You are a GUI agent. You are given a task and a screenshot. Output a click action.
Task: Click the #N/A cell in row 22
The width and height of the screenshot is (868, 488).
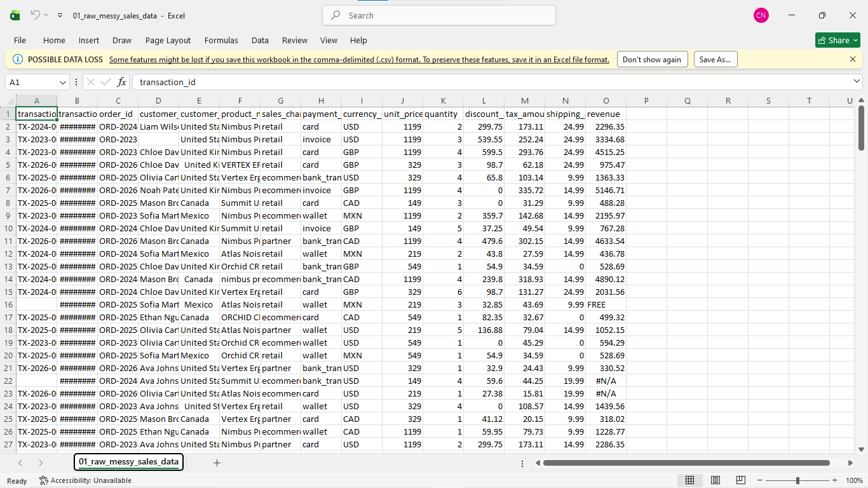(x=606, y=381)
